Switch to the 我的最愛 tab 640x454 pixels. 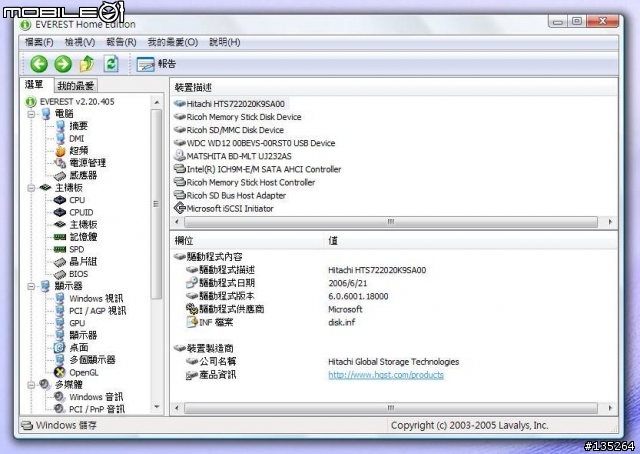point(76,85)
